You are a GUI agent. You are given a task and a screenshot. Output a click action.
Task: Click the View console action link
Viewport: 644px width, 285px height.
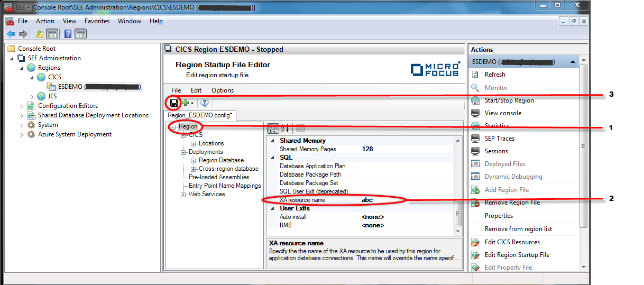click(x=503, y=113)
